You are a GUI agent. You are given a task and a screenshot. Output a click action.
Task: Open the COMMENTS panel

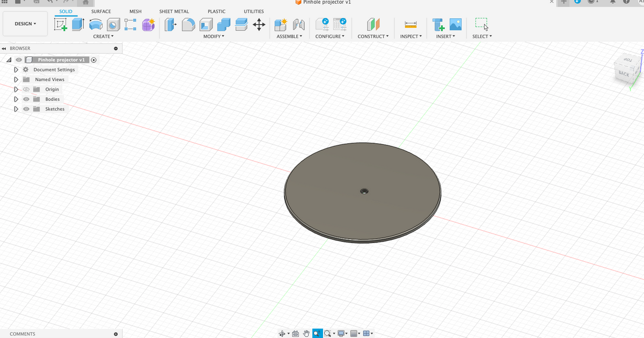point(23,334)
